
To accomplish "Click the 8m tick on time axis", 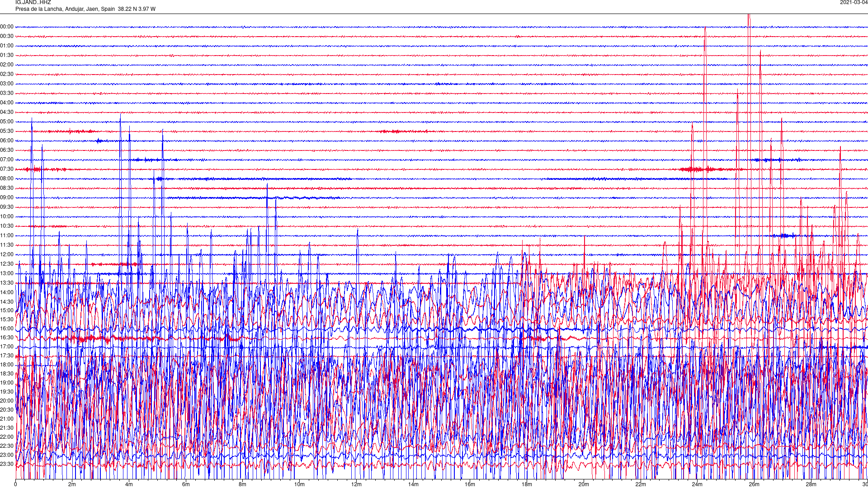I will pos(243,485).
